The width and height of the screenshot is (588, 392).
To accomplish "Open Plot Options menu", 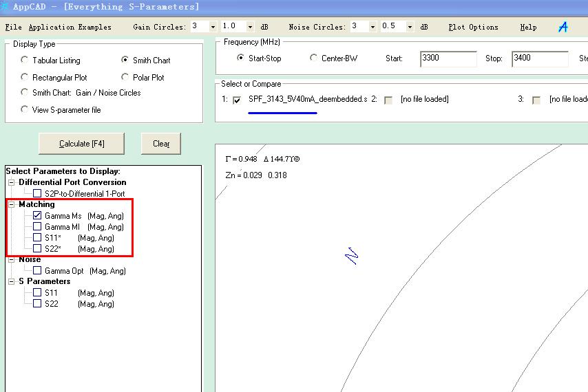I will [x=473, y=27].
